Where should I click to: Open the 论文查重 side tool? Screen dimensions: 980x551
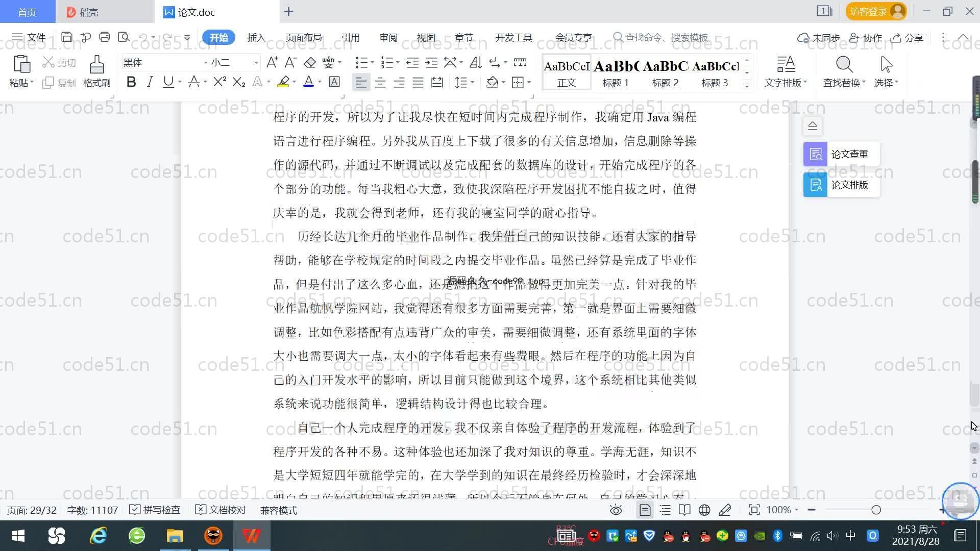coord(841,154)
